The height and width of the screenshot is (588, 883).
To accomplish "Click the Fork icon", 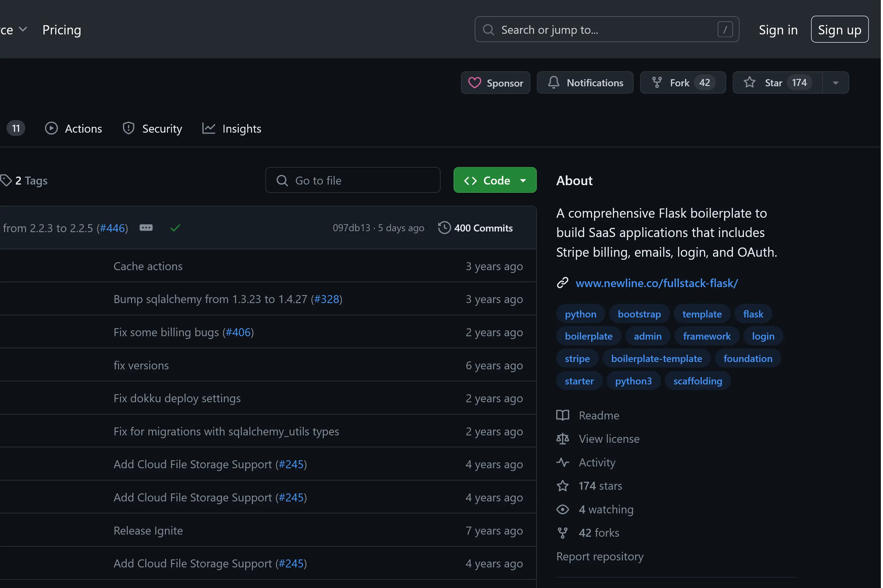I will pyautogui.click(x=657, y=83).
